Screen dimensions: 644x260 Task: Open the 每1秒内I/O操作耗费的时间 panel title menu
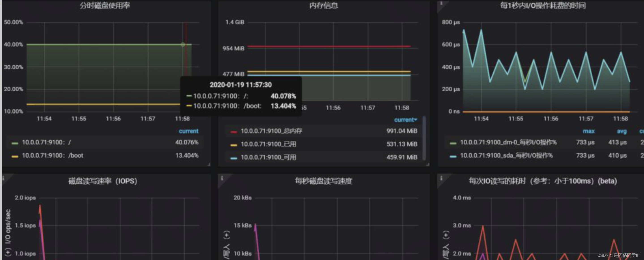click(543, 6)
